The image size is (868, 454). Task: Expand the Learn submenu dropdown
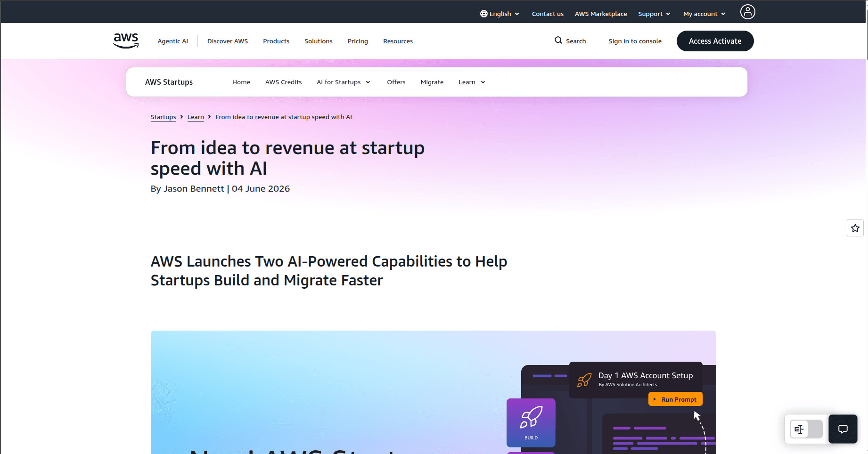tap(472, 82)
